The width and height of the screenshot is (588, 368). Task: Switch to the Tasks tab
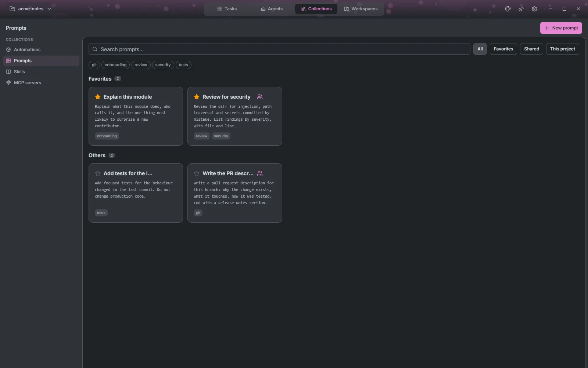coord(227,9)
